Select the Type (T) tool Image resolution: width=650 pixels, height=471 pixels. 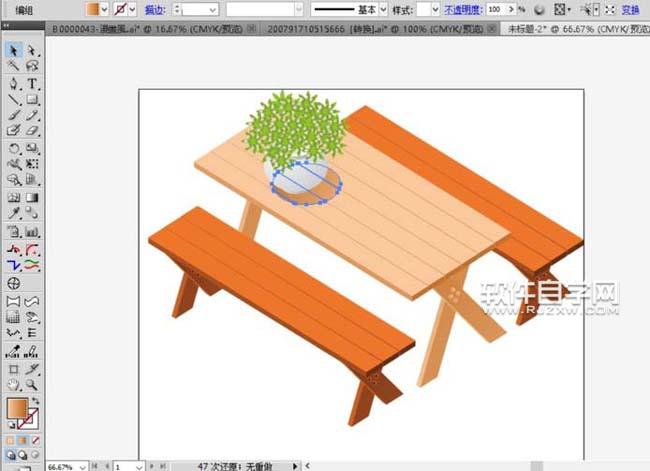[32, 83]
